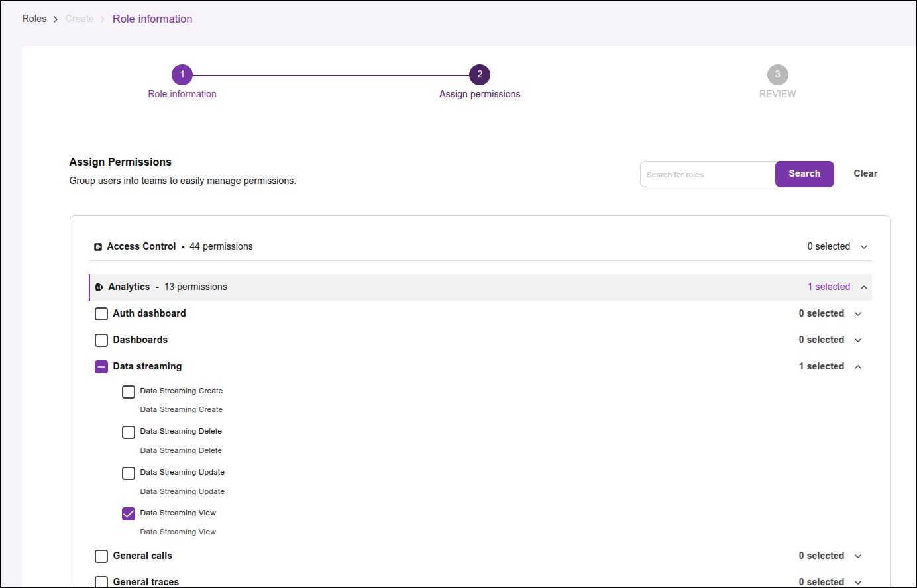Click step 3 REVIEW circle
Viewport: 917px width, 588px height.
(777, 74)
